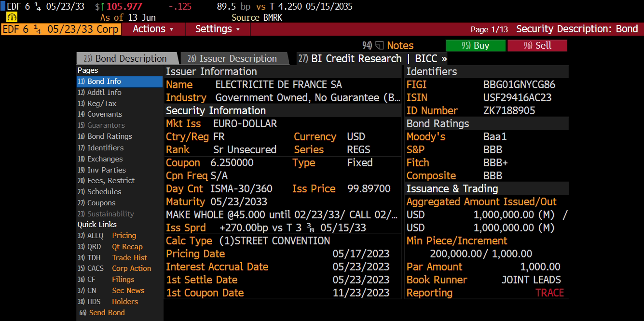Click the Iss Price value 99.89700
Screen dimensions: 644x321
[x=369, y=189]
